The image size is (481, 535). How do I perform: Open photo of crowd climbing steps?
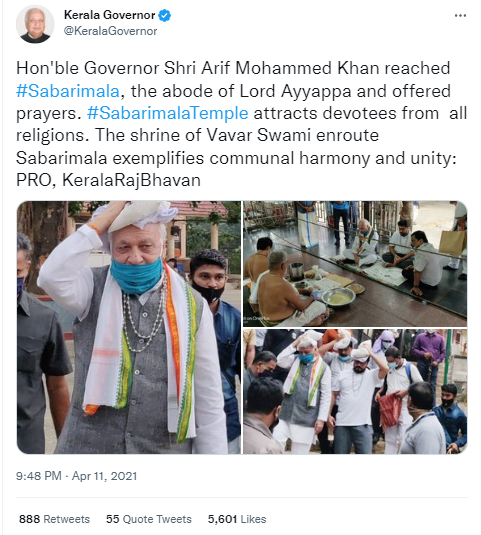355,391
